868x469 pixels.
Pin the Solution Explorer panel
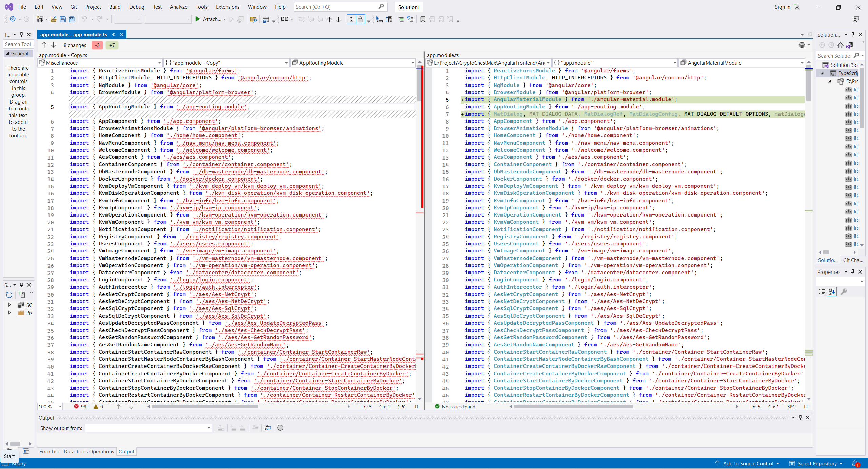pyautogui.click(x=853, y=35)
